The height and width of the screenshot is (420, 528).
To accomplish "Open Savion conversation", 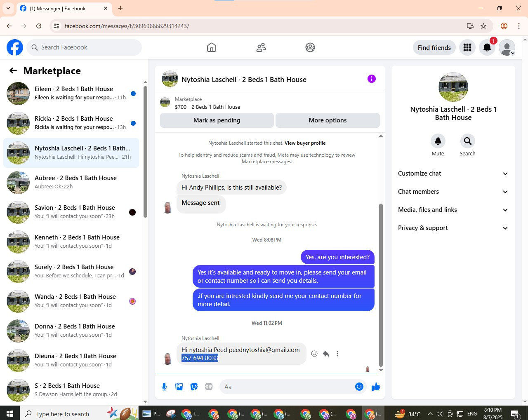I will pos(71,212).
